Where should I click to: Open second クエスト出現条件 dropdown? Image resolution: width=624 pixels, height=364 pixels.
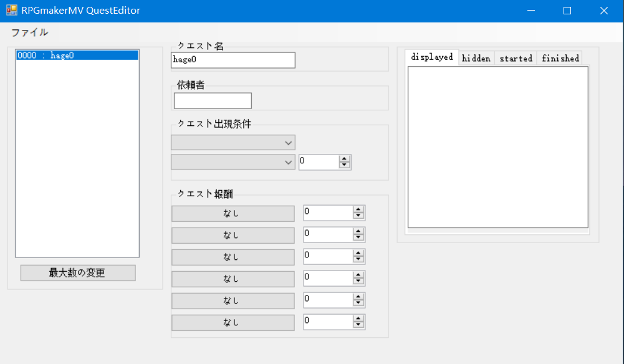pos(233,162)
